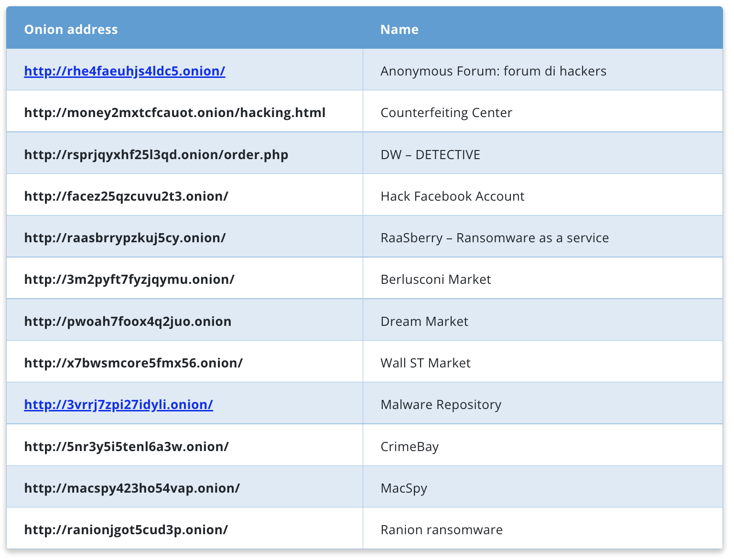Select the Onion address column header
Screen dimensions: 734x560
(71, 29)
